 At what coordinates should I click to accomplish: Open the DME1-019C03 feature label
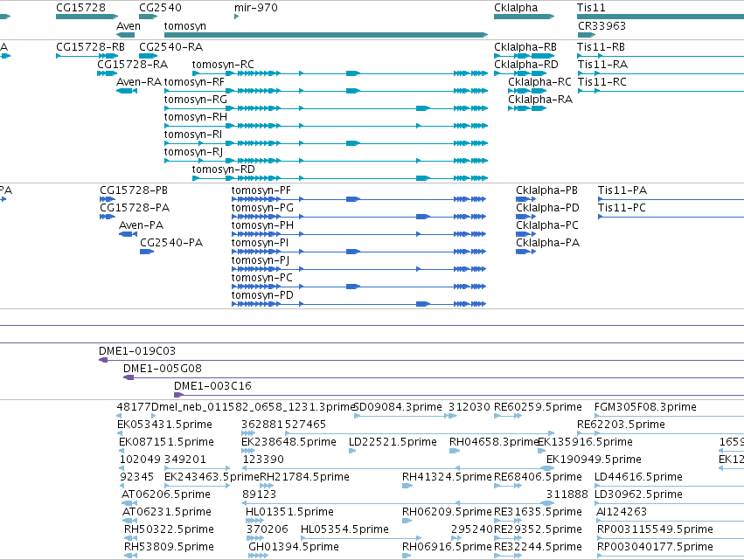pyautogui.click(x=137, y=351)
